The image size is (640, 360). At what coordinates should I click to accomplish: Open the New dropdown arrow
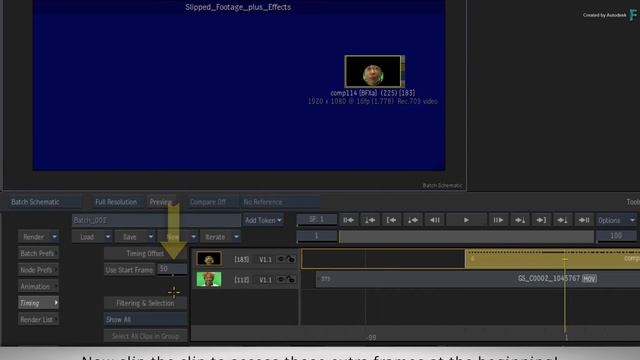[193, 237]
